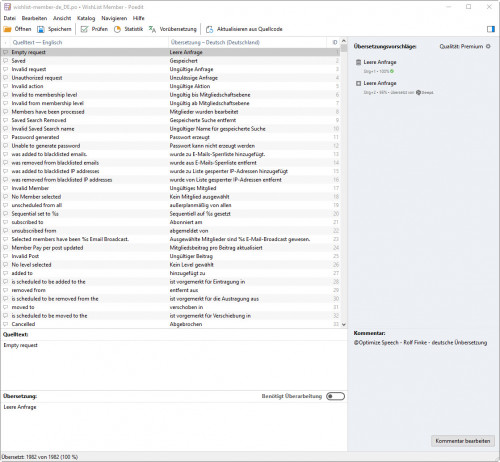This screenshot has width=500, height=462.
Task: Pick the second Leere Anfrage DeepL suggestion
Action: pos(380,83)
